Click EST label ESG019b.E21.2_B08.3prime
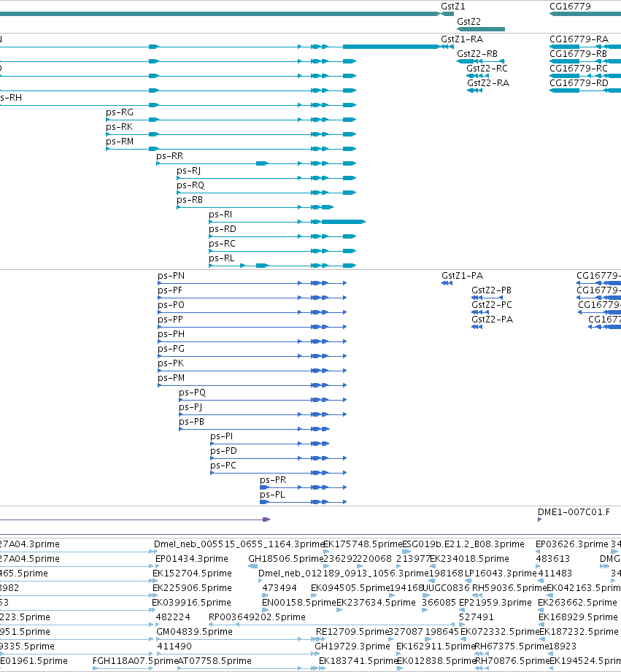 [x=463, y=544]
